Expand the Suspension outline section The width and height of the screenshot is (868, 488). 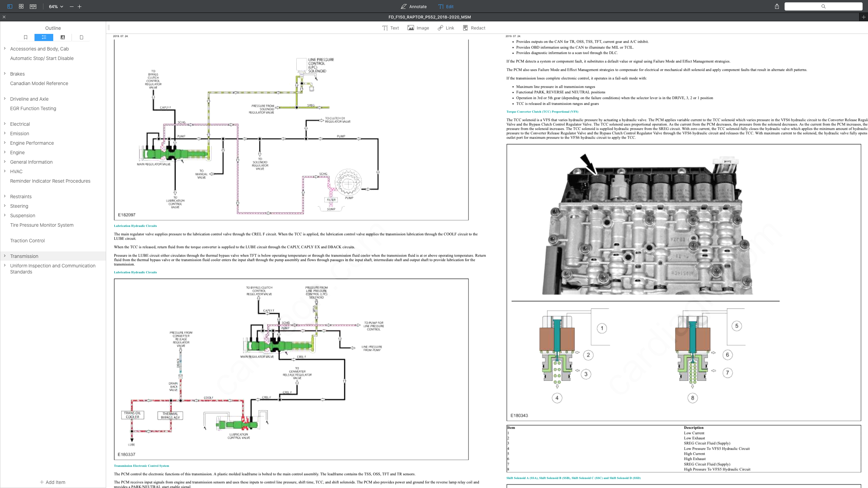(5, 215)
